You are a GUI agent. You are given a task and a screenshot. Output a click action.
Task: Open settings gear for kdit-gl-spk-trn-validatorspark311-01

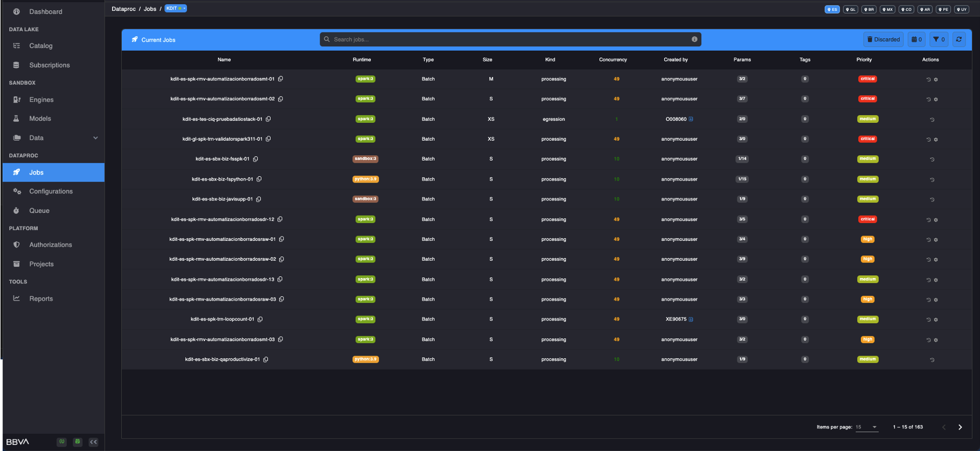(x=936, y=140)
